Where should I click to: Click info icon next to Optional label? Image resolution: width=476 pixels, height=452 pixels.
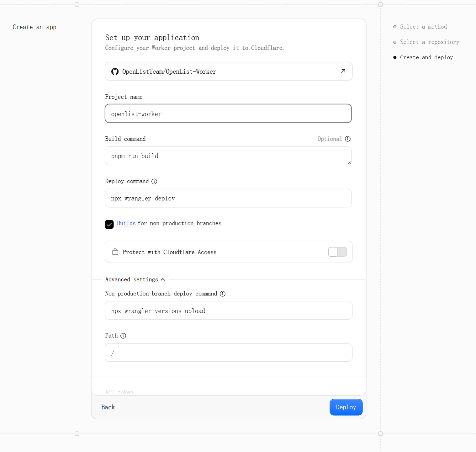pyautogui.click(x=348, y=139)
